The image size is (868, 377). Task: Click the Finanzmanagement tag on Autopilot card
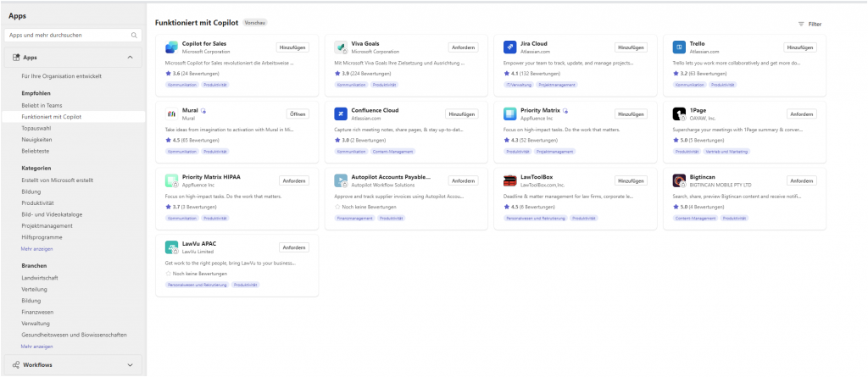click(x=354, y=218)
